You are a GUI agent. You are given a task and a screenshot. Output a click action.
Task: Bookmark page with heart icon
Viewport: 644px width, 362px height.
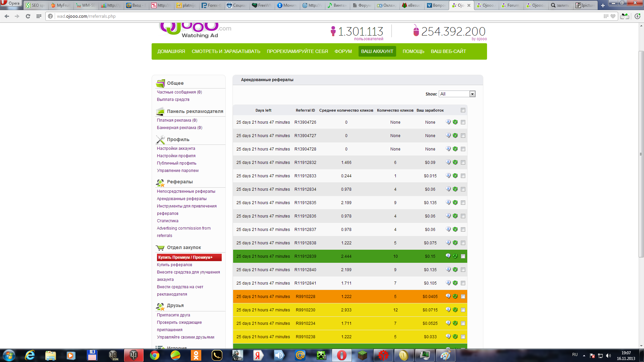(613, 16)
